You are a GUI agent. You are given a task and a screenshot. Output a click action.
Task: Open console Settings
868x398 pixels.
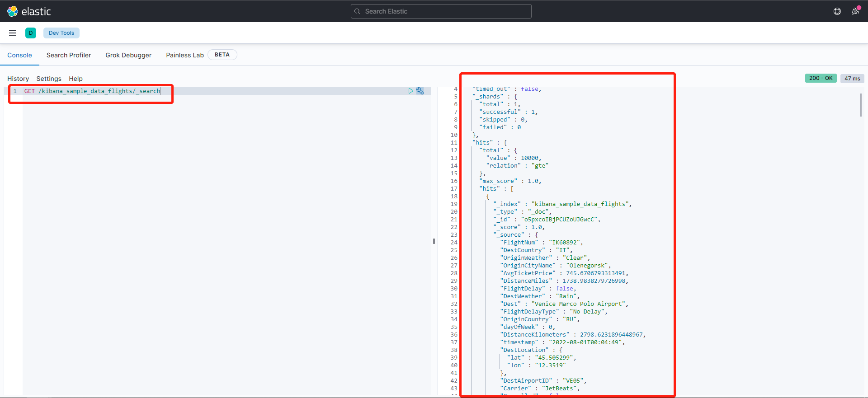[49, 79]
